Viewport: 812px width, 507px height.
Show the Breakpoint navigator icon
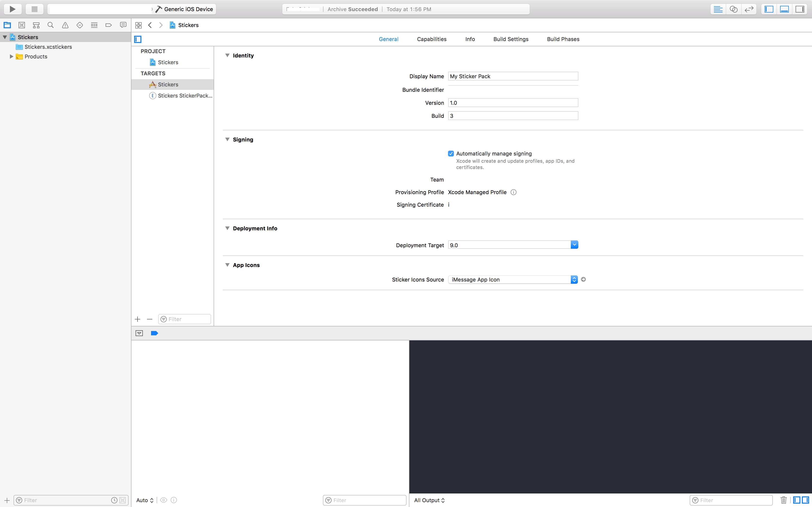(108, 25)
